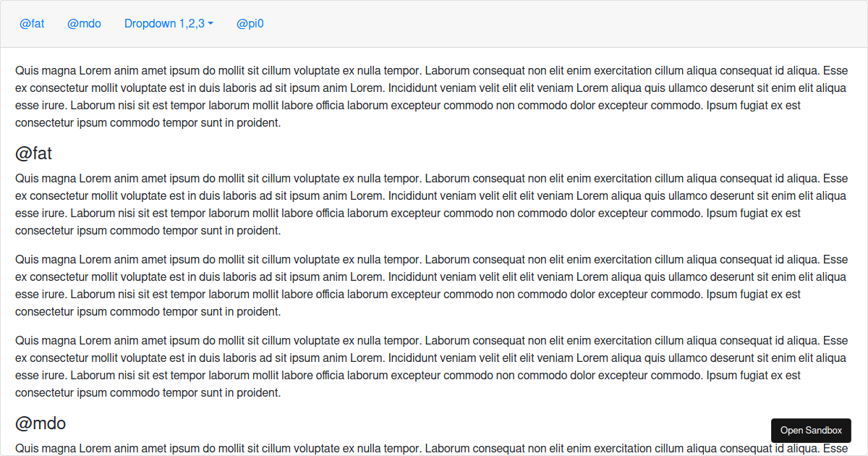This screenshot has height=456, width=868.
Task: Select the @pi0 navigation item
Action: tap(250, 23)
